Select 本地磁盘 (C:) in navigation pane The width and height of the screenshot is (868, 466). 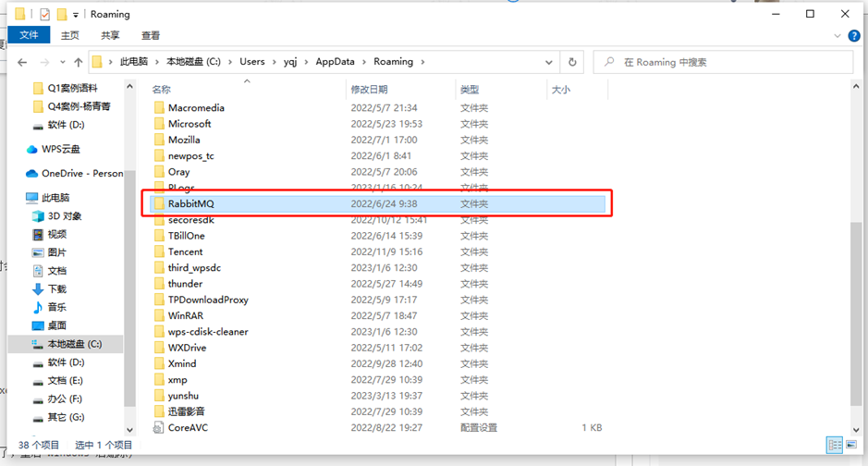(74, 344)
